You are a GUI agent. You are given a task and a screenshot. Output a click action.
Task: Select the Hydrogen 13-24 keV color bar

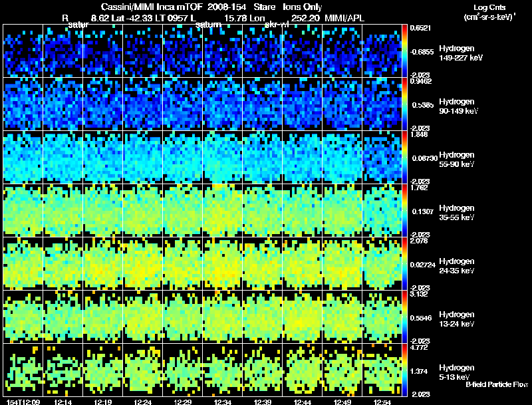(404, 317)
